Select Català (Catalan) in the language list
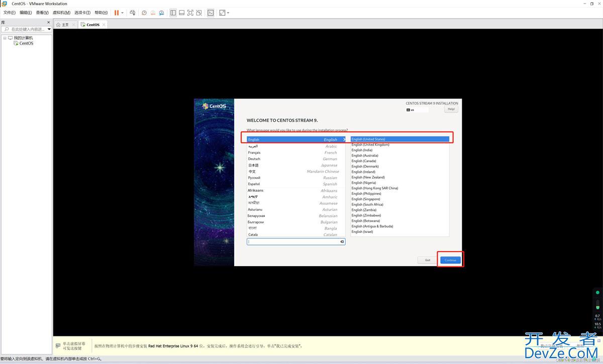This screenshot has width=603, height=364. (x=297, y=234)
